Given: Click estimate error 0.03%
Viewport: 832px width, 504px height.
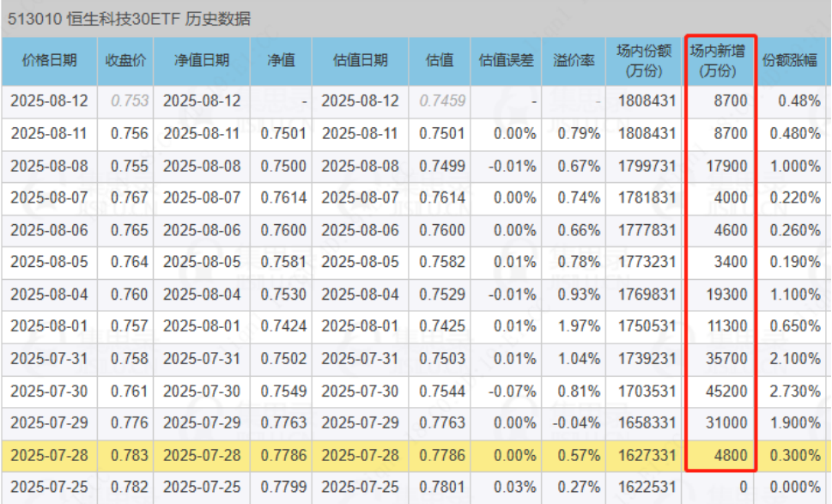Looking at the screenshot, I should [x=514, y=487].
